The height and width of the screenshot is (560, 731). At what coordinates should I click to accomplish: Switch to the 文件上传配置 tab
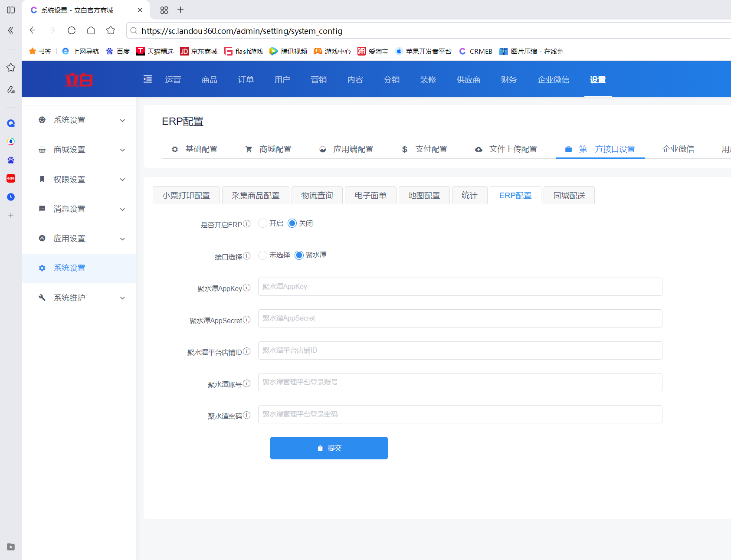click(506, 149)
